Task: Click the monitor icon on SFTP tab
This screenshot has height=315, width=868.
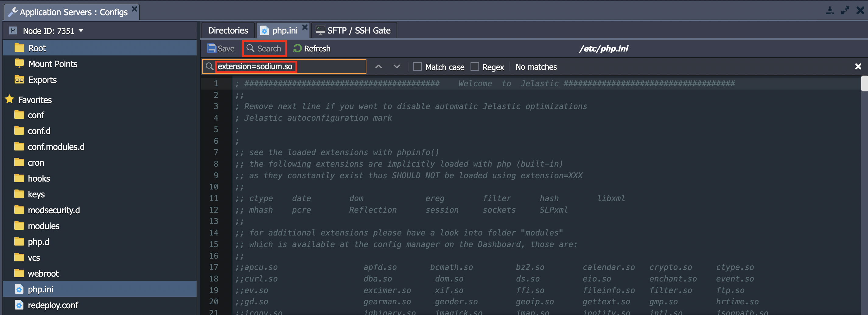Action: (320, 30)
